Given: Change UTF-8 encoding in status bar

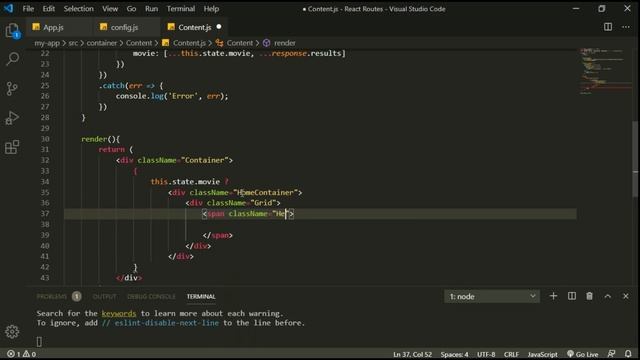Looking at the screenshot, I should (486, 354).
